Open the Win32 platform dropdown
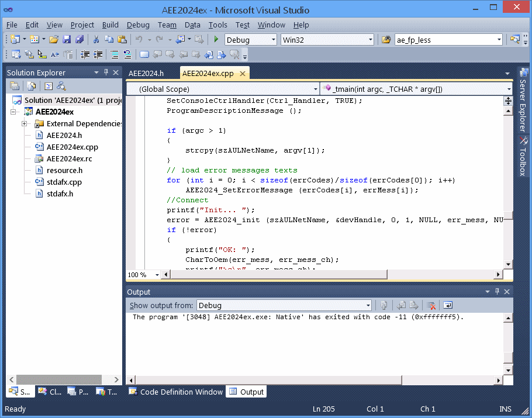 (x=327, y=40)
